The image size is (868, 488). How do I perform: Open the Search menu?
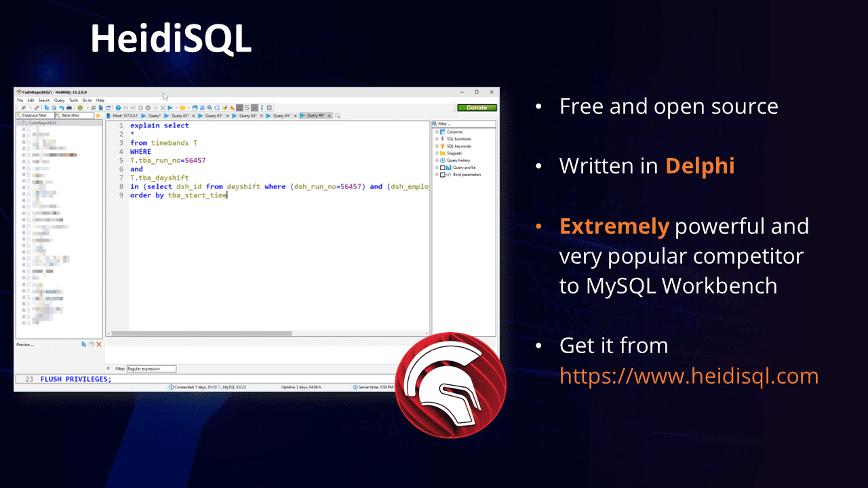[x=44, y=100]
